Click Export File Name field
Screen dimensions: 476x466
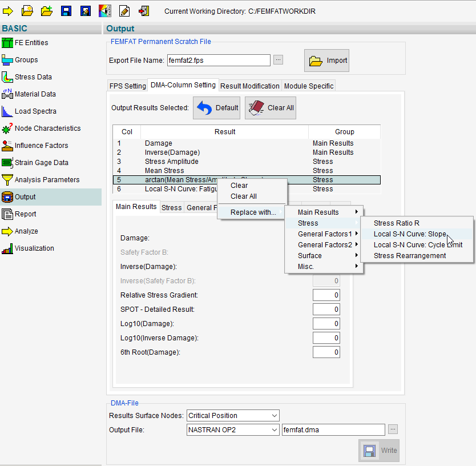coord(219,60)
